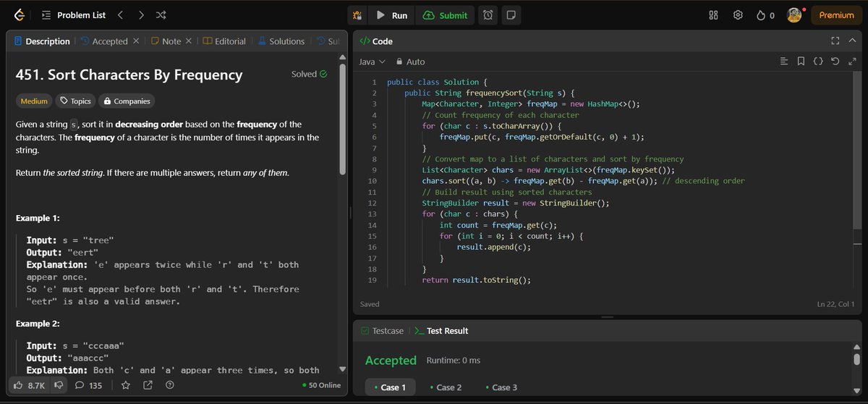The height and width of the screenshot is (404, 868).
Task: Open the user profile avatar
Action: click(795, 15)
